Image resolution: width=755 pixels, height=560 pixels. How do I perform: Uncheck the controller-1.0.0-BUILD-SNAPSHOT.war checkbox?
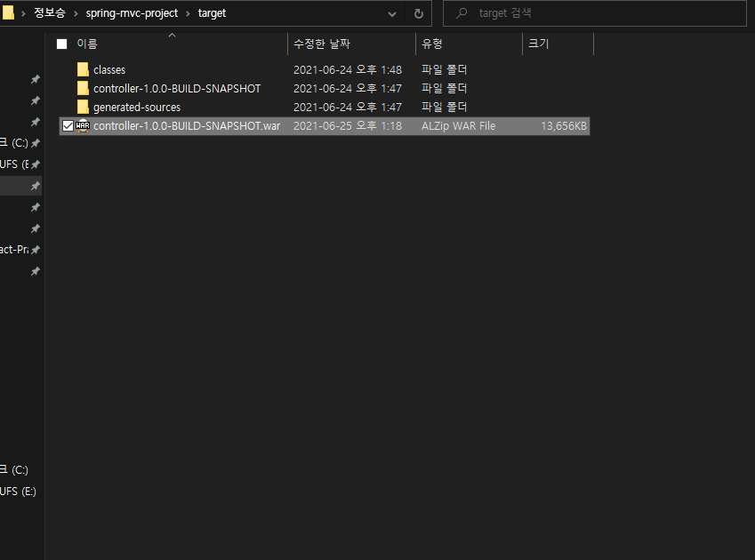(68, 125)
